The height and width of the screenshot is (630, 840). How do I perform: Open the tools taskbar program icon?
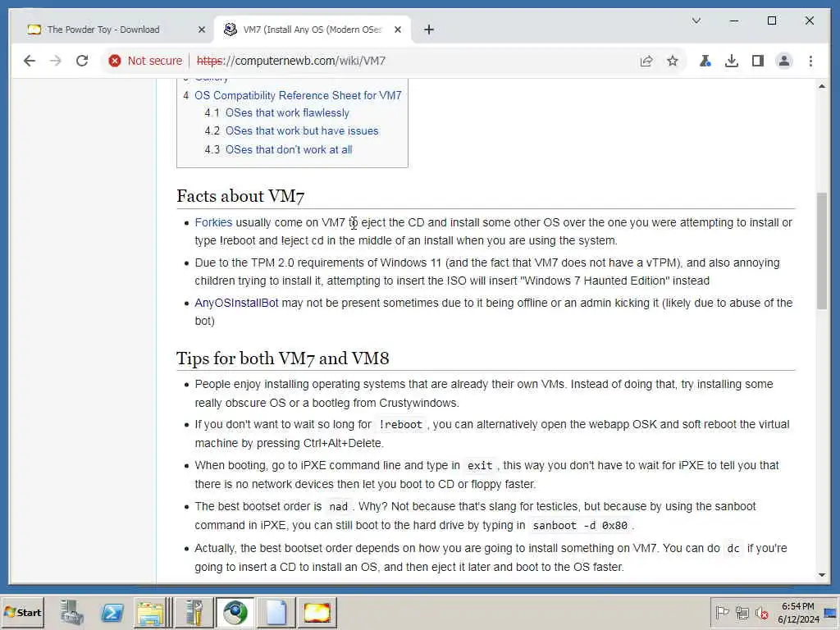[194, 613]
